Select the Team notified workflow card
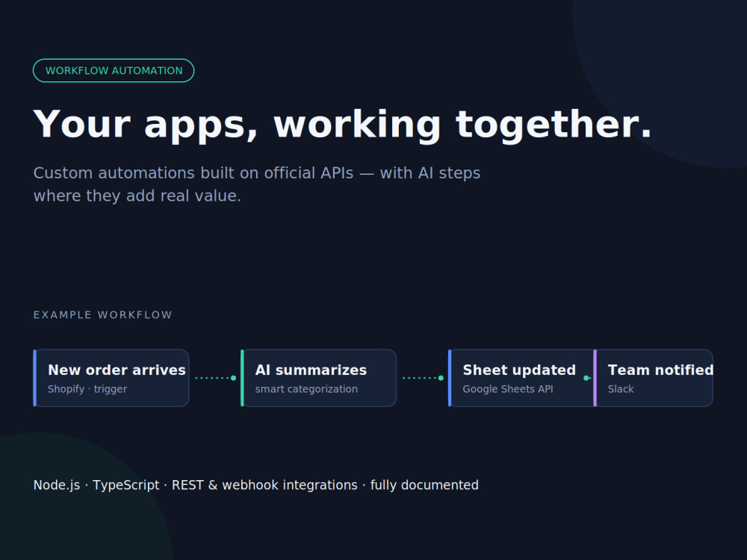Viewport: 747px width, 560px height. pyautogui.click(x=653, y=378)
